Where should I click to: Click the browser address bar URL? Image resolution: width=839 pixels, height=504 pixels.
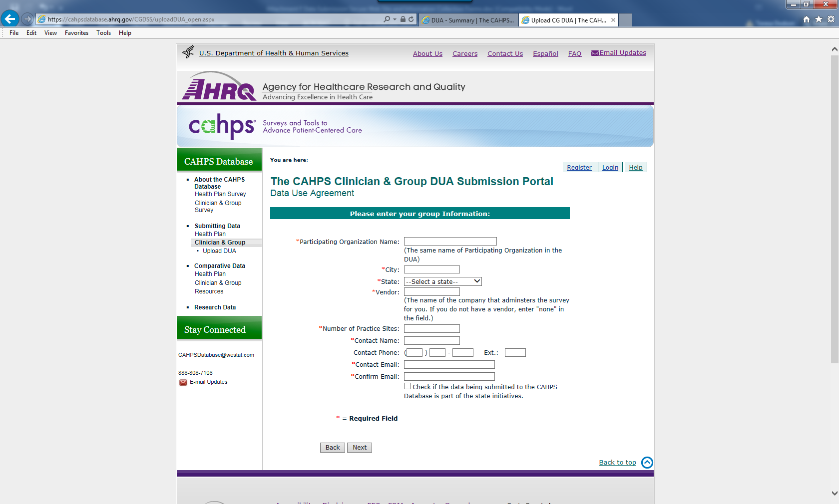(x=131, y=19)
